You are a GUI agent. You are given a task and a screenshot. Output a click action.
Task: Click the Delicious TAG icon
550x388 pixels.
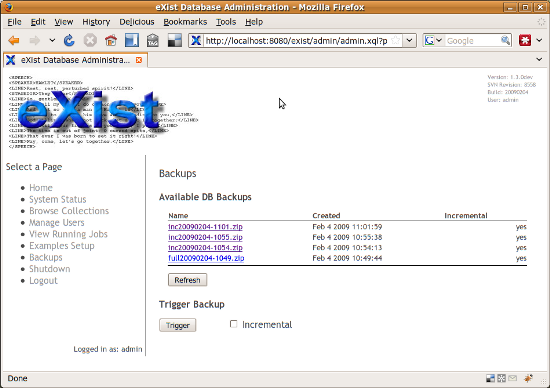click(x=153, y=41)
